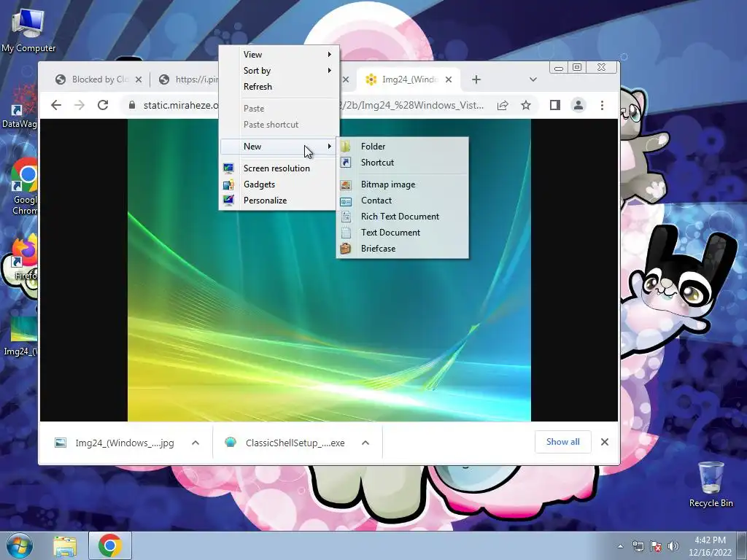Go forward in Chrome
This screenshot has height=560, width=747.
80,105
